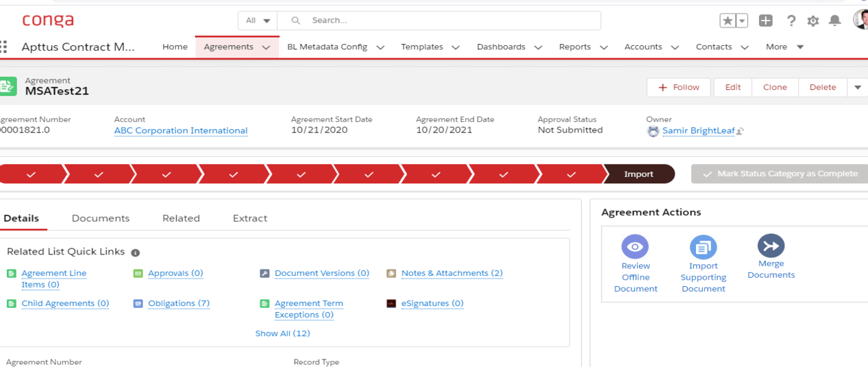Switch to the Documents tab

pos(101,218)
